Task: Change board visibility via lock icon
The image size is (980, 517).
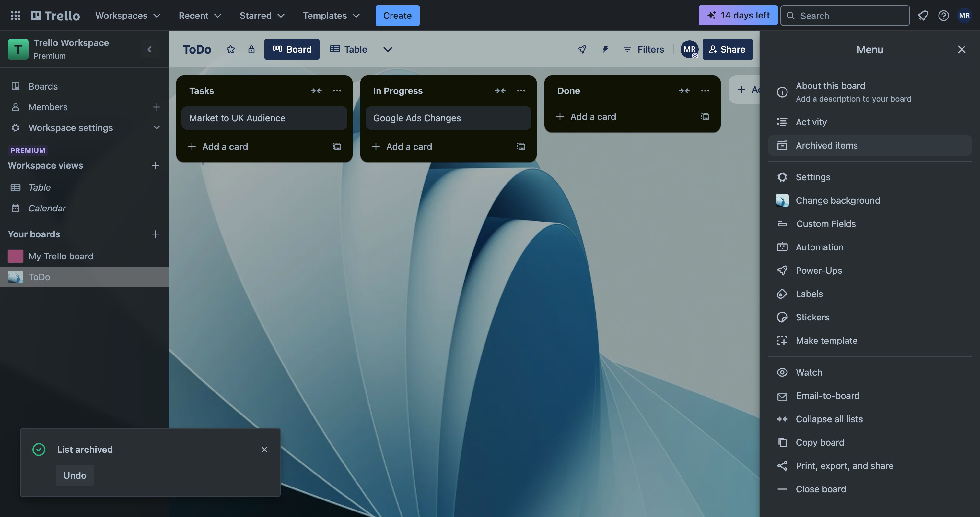Action: coord(251,49)
